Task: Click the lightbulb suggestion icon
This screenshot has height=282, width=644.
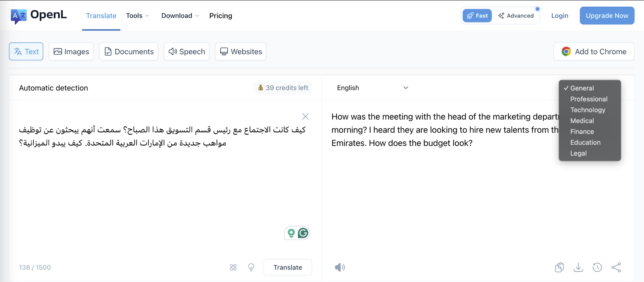Action: (x=251, y=267)
